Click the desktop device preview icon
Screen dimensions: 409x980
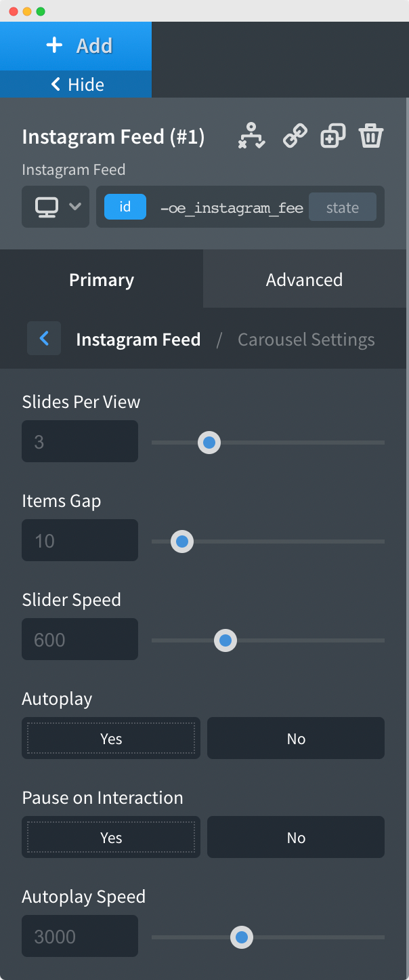(47, 207)
